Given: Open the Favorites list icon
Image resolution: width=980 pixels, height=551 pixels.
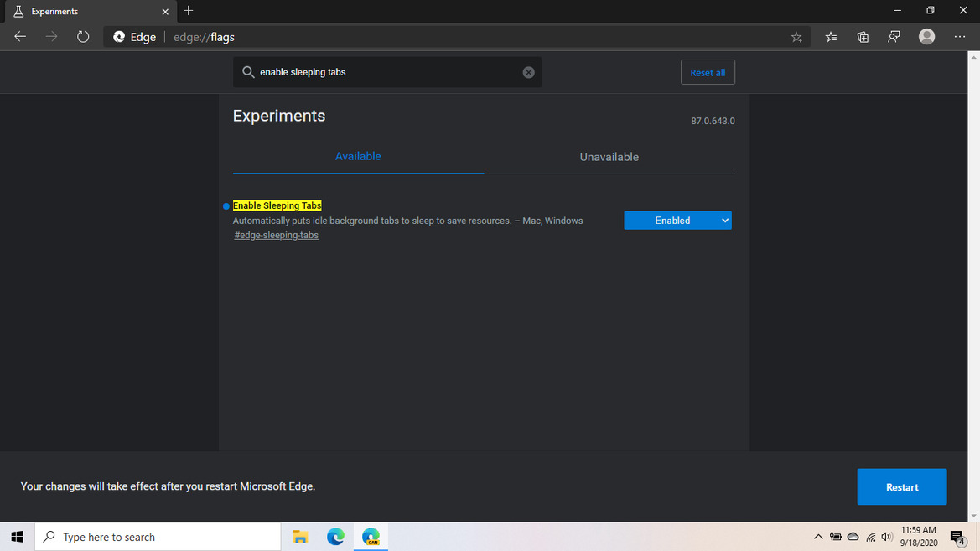Looking at the screenshot, I should pyautogui.click(x=831, y=37).
